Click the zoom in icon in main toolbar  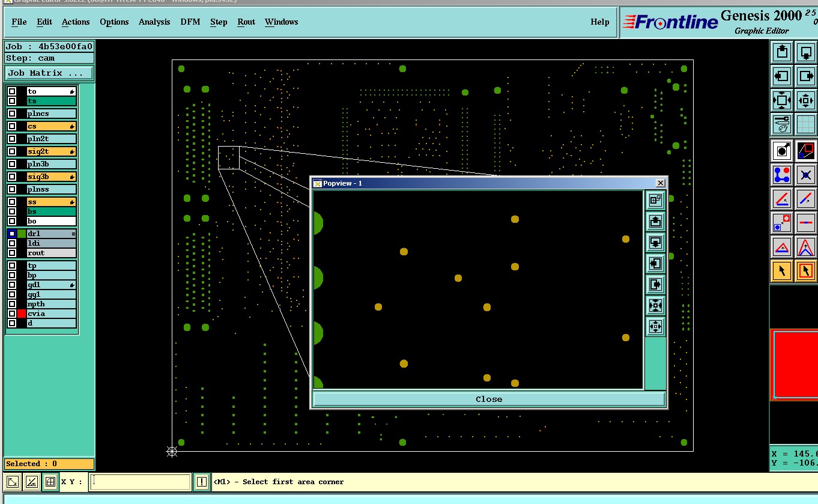(782, 100)
